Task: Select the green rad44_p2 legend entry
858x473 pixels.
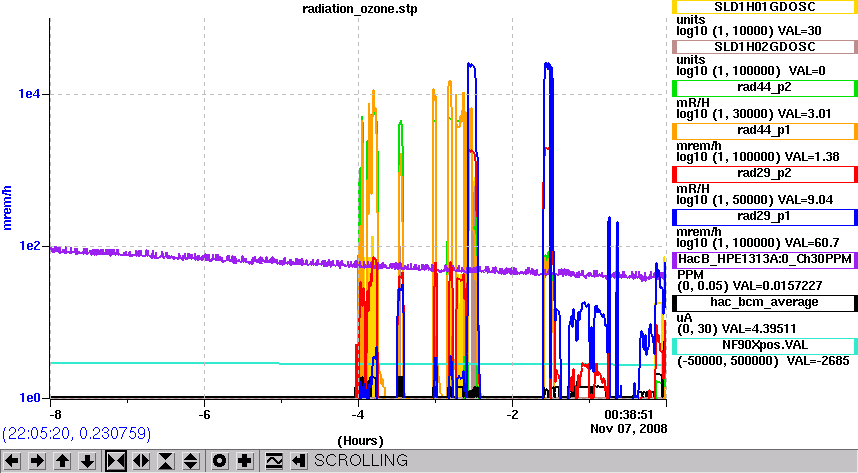Action: click(764, 88)
